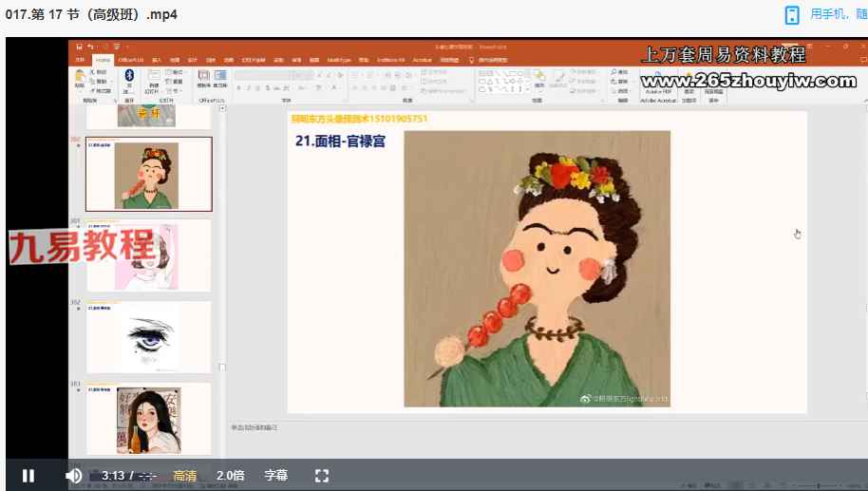This screenshot has height=491, width=868.
Task: Select the long-haired woman slide thumbnail
Action: 149,419
